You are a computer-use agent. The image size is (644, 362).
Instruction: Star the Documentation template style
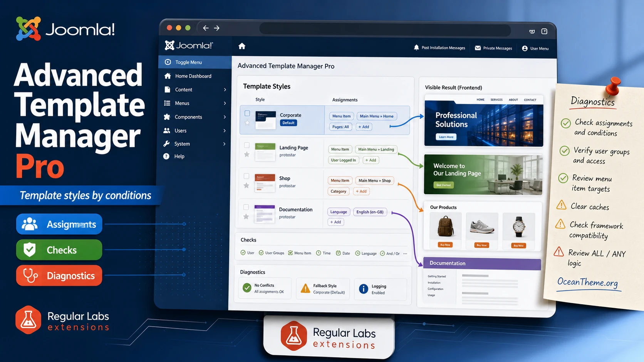pos(246,217)
